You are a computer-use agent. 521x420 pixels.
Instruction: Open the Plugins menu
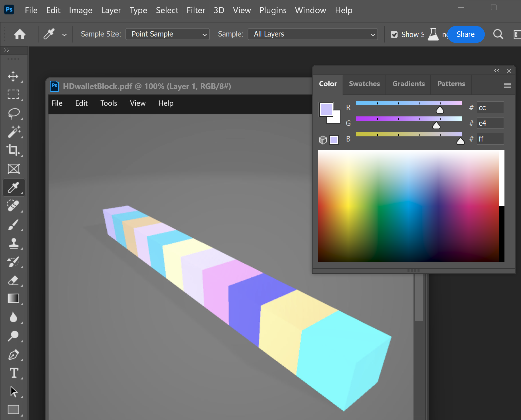click(x=273, y=10)
